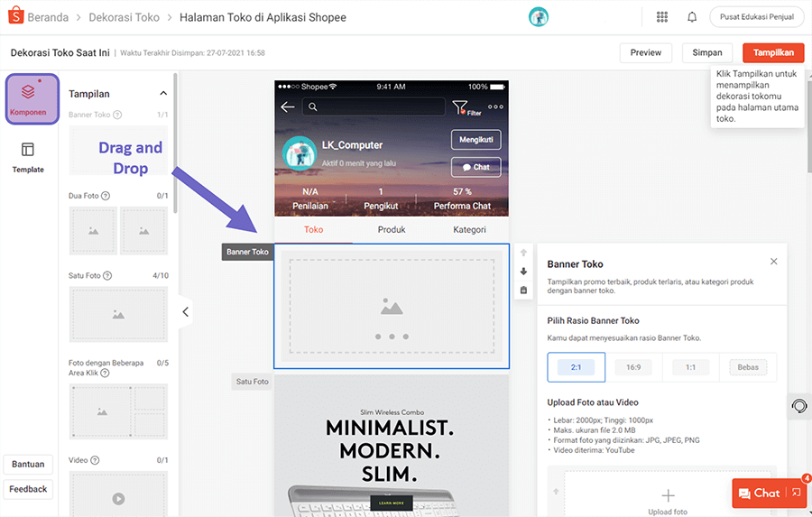Click the Shopee logo in the header
This screenshot has height=517, width=812.
pos(15,17)
